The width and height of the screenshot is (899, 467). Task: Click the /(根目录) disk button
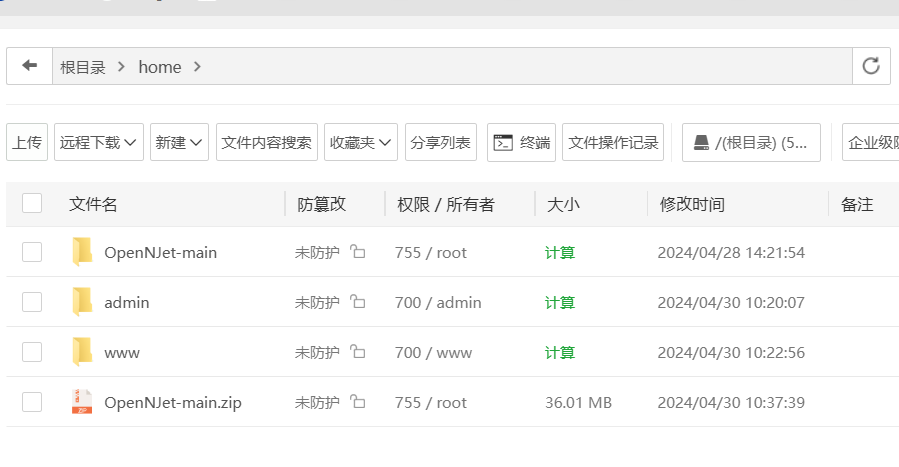[x=751, y=142]
